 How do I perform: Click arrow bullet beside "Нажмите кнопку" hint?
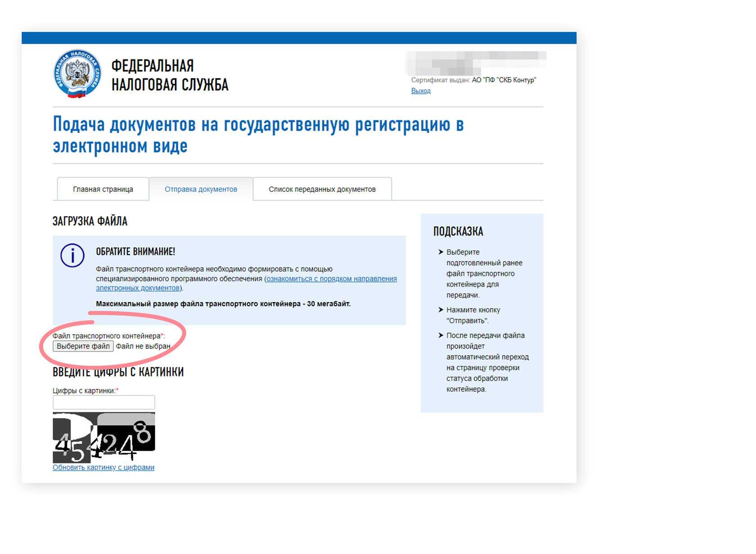point(441,310)
